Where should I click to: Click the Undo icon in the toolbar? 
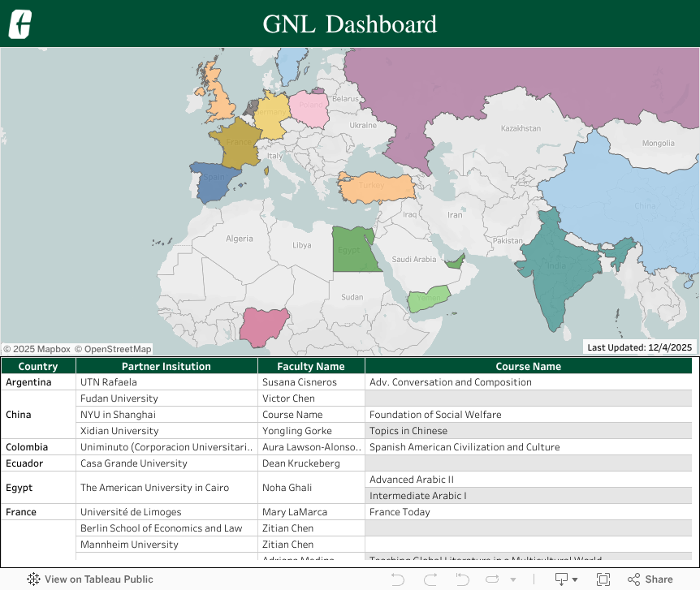(397, 579)
